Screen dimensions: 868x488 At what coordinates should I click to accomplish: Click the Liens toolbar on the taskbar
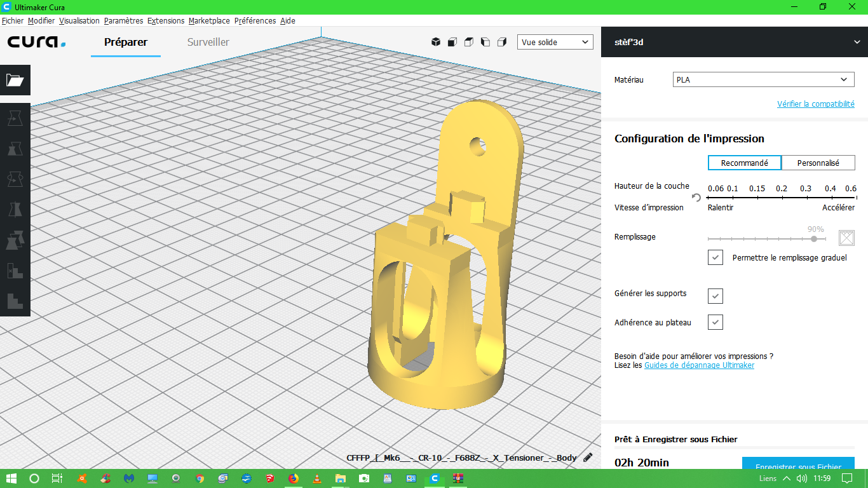[x=768, y=478]
